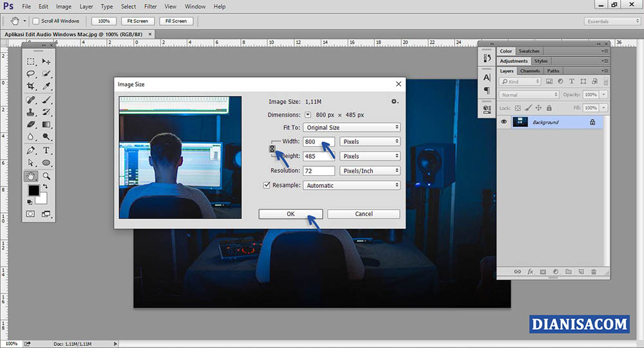Select the Dodge tool
The width and height of the screenshot is (644, 348).
(46, 136)
